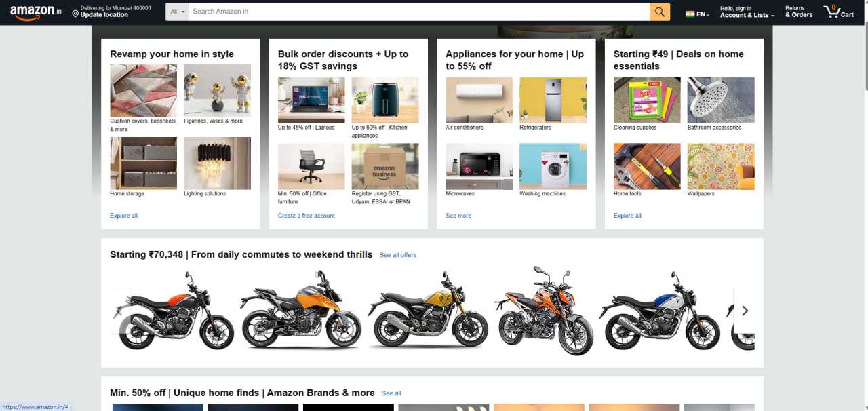
Task: Open the Kitchen appliances air fryer thumbnail
Action: 385,100
